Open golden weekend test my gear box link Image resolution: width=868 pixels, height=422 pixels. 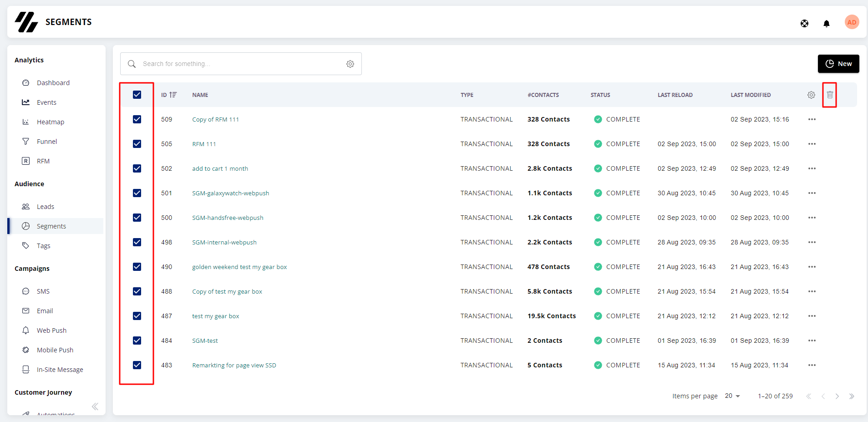pos(239,267)
